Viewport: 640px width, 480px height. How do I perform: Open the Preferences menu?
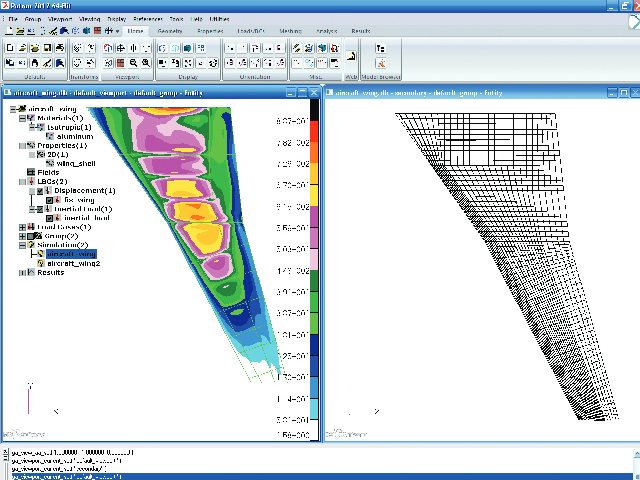148,19
